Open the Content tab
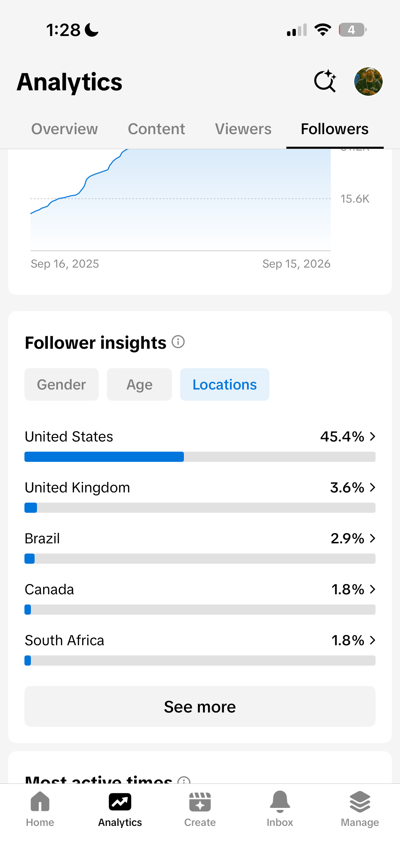400x868 pixels. coord(156,129)
